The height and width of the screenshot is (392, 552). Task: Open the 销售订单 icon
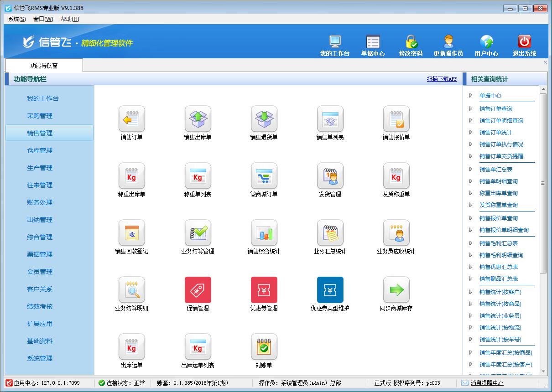(x=131, y=119)
